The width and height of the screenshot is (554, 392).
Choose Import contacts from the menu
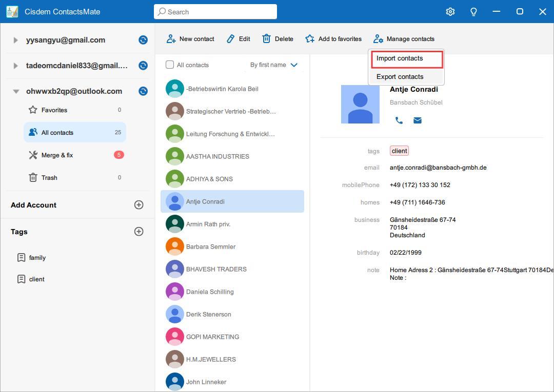pyautogui.click(x=400, y=58)
